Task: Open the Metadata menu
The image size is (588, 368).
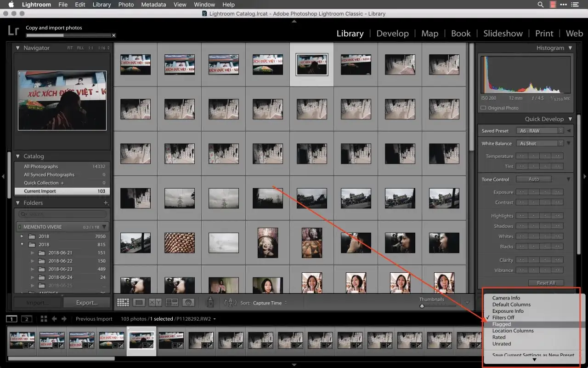Action: [x=153, y=4]
